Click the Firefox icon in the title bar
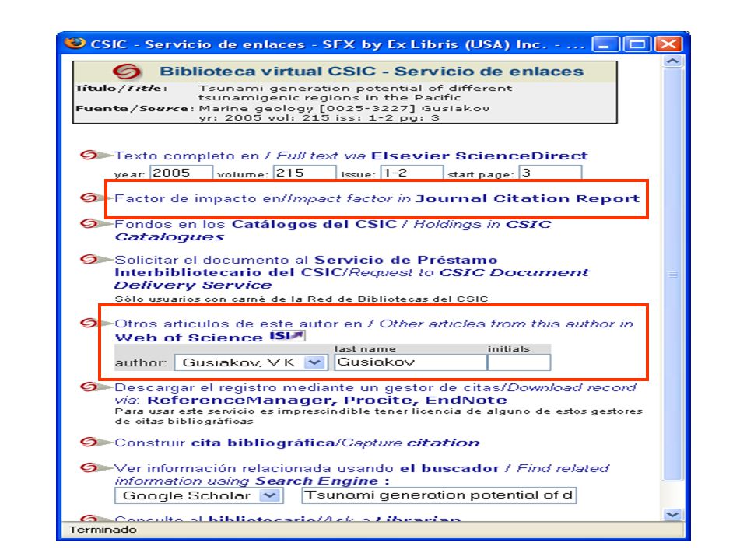The height and width of the screenshot is (560, 747). [75, 44]
